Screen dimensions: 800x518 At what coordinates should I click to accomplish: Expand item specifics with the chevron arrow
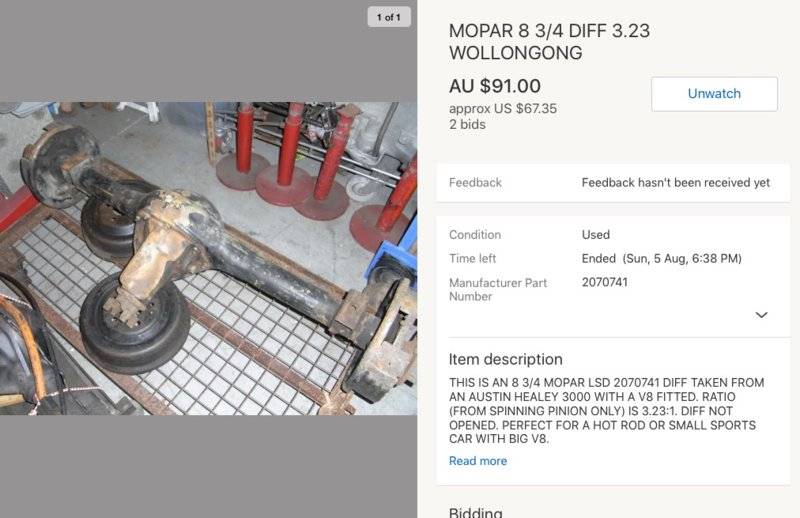761,315
